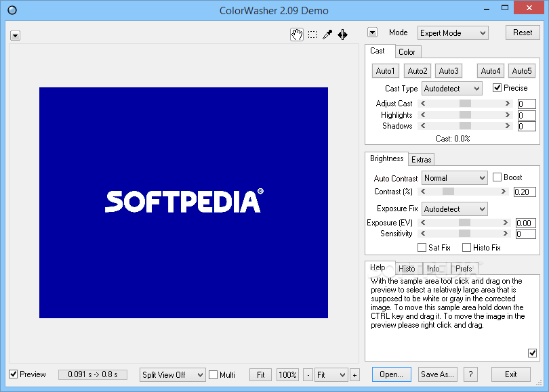549x392 pixels.
Task: Enable the Multi checkbox
Action: (x=213, y=375)
